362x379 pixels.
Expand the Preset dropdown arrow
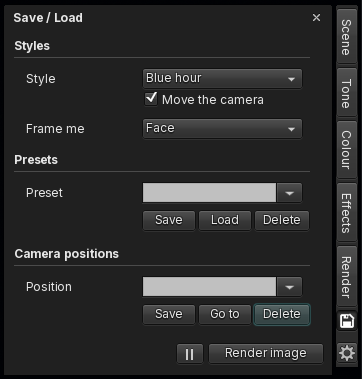(x=289, y=193)
